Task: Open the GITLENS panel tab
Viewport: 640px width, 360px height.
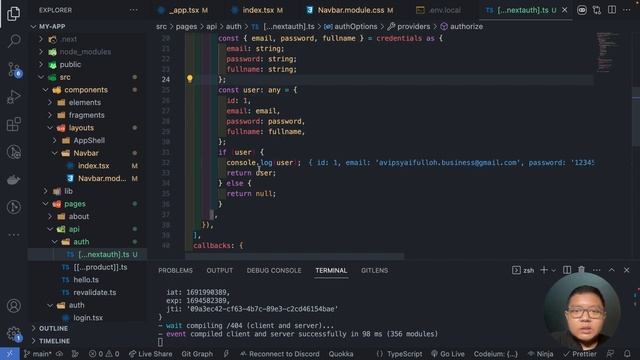Action: click(374, 270)
